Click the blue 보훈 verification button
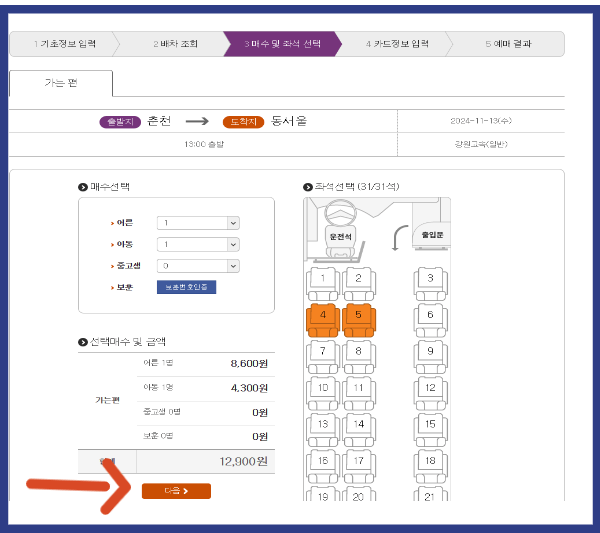This screenshot has width=600, height=533. (x=186, y=287)
